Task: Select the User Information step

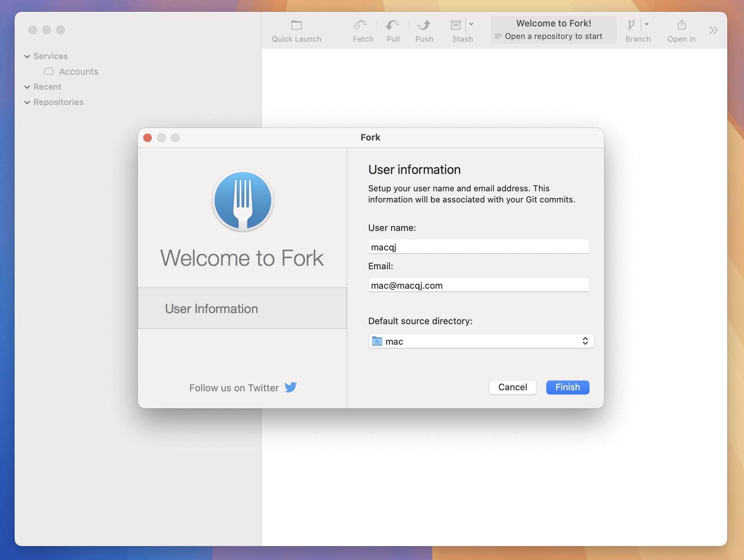Action: tap(243, 308)
